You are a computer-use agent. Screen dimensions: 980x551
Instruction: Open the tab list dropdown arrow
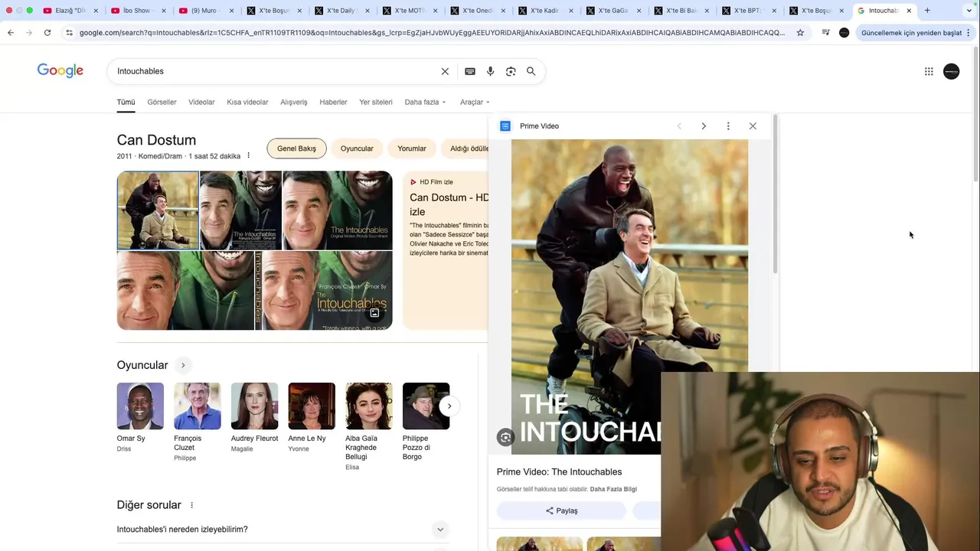(969, 11)
